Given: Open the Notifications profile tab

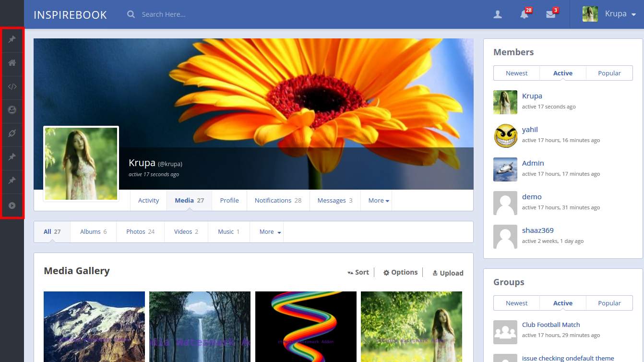Looking at the screenshot, I should click(278, 201).
